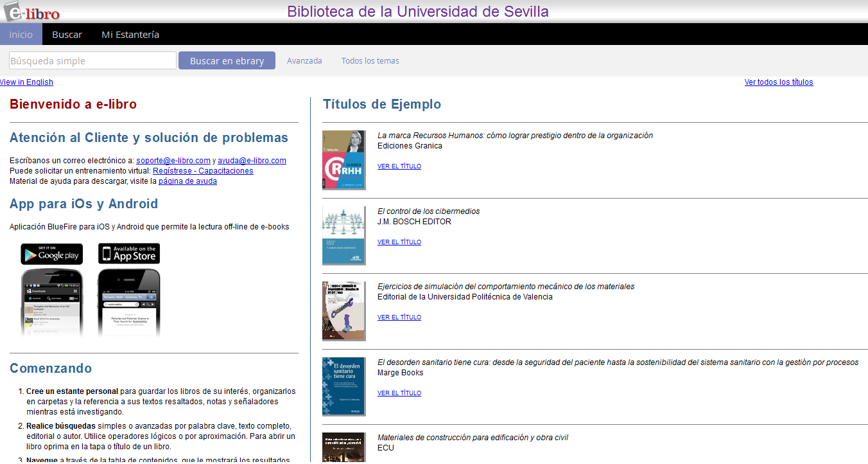This screenshot has height=464, width=868.
Task: Email ayuda@e-libro.com link
Action: (x=252, y=161)
